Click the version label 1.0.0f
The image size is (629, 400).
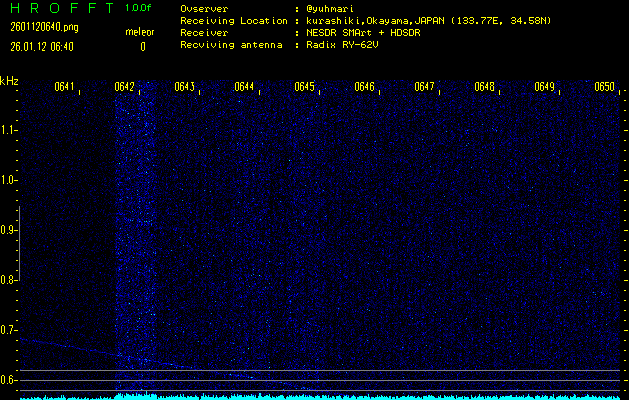tap(138, 8)
